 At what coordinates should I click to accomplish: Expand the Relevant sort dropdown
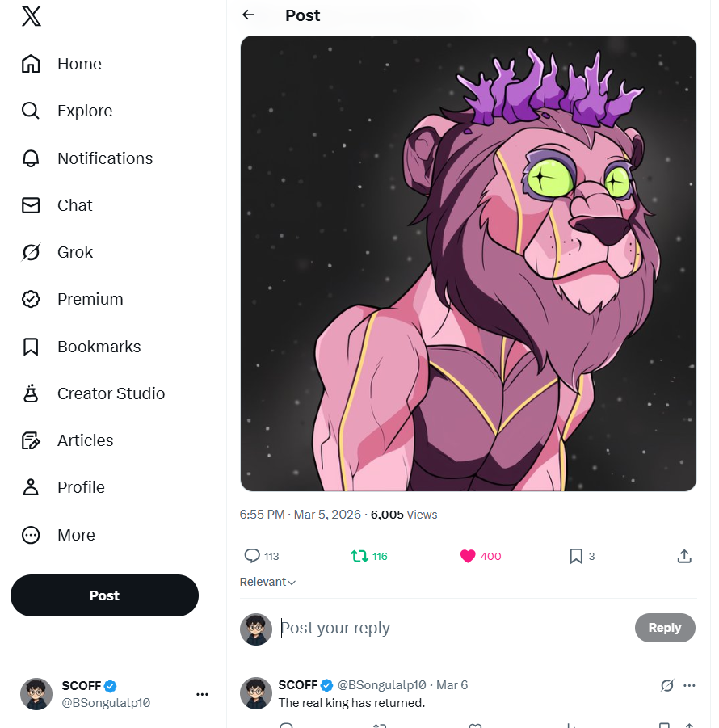[x=268, y=582]
